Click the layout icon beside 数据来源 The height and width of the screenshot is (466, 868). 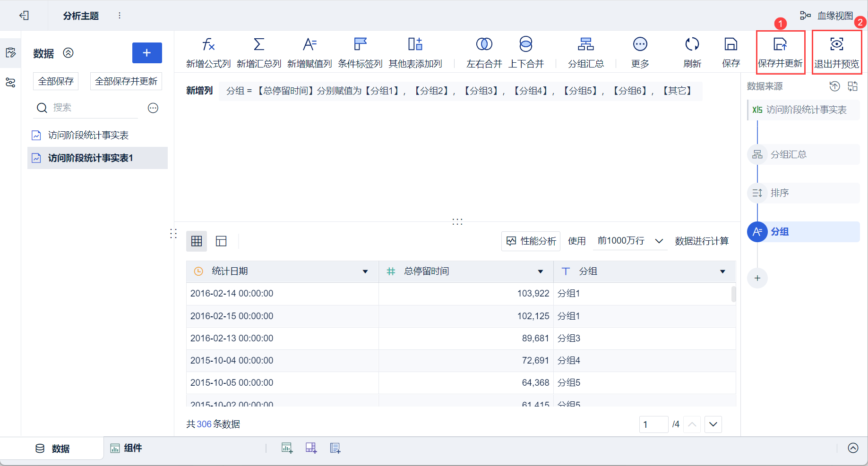[853, 86]
